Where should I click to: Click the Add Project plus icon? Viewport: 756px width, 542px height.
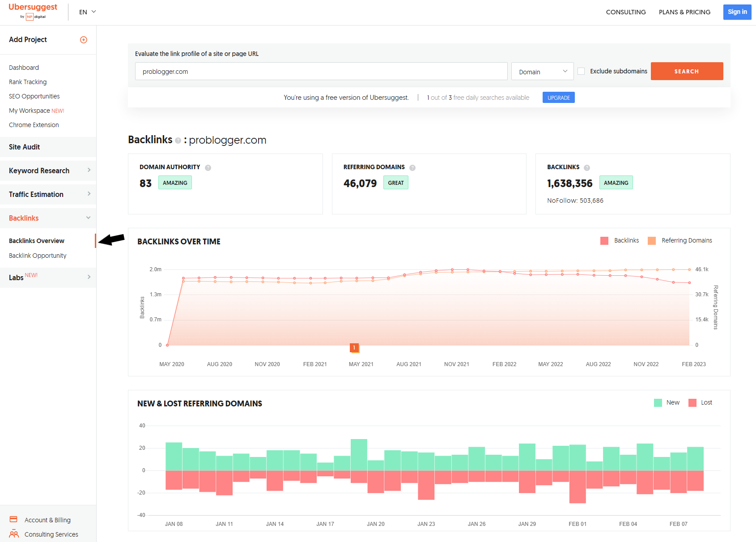pyautogui.click(x=84, y=39)
